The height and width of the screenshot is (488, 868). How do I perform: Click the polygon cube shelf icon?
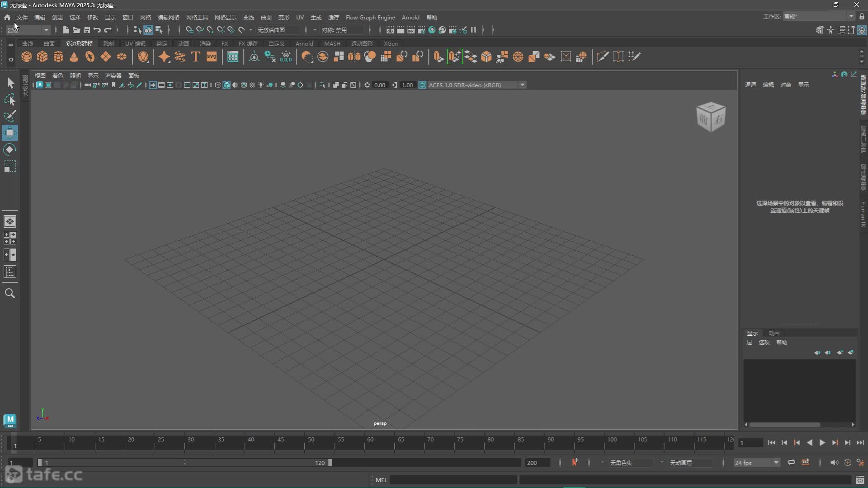point(42,57)
